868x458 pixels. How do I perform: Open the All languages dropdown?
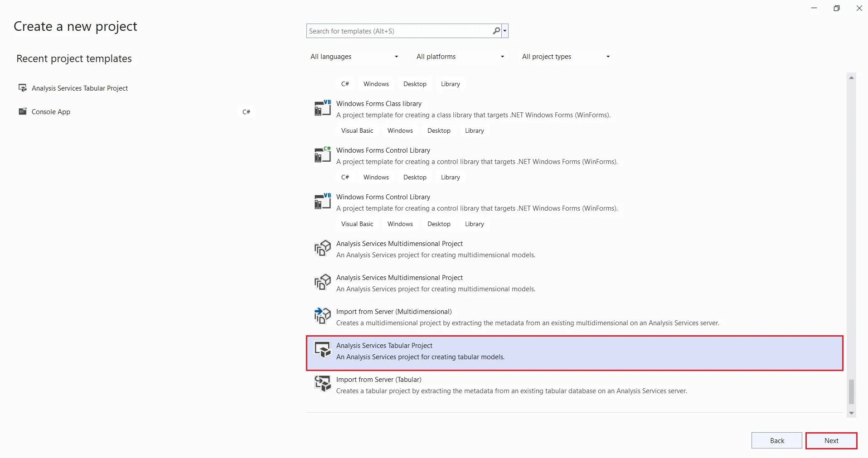[x=354, y=57]
